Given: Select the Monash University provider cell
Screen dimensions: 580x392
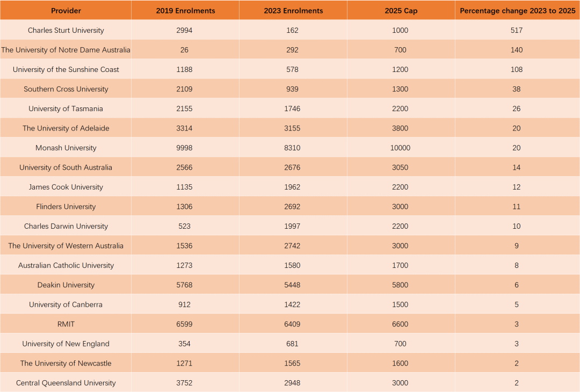Looking at the screenshot, I should pos(66,148).
